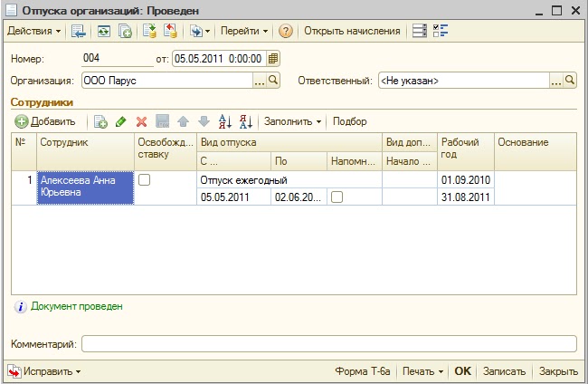Click the Организация field ООО Парус
Viewport: 588px width, 384px height.
click(167, 81)
